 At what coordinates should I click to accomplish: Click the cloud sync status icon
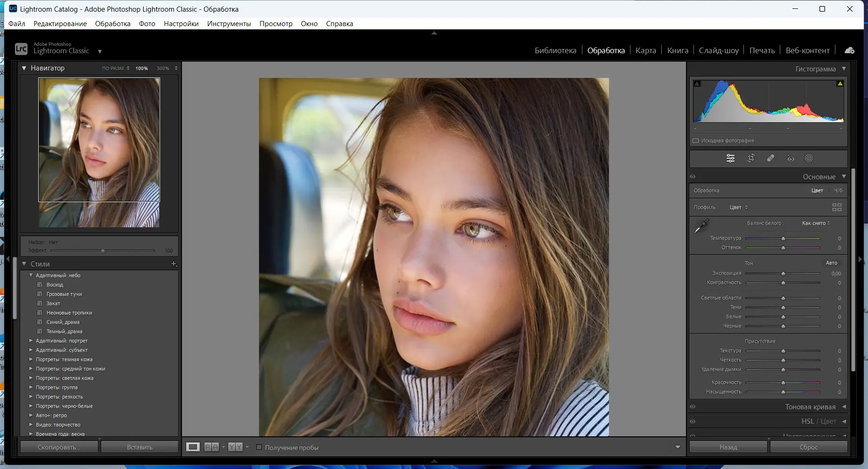850,50
